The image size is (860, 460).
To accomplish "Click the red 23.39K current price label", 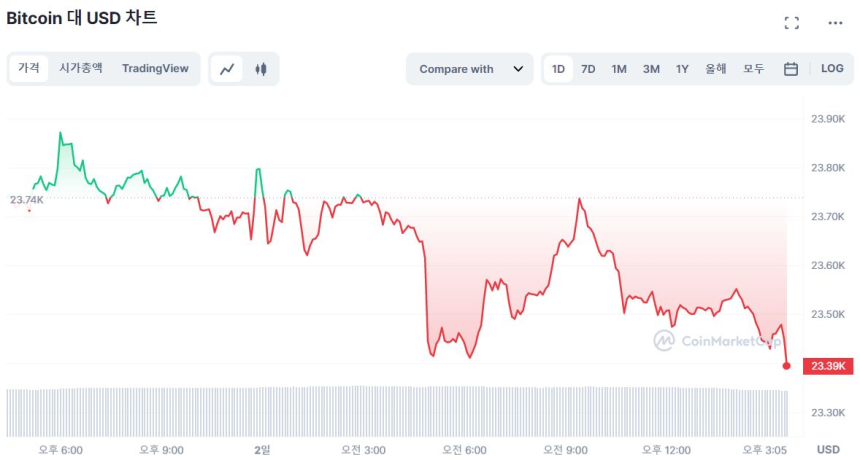I will [x=831, y=366].
